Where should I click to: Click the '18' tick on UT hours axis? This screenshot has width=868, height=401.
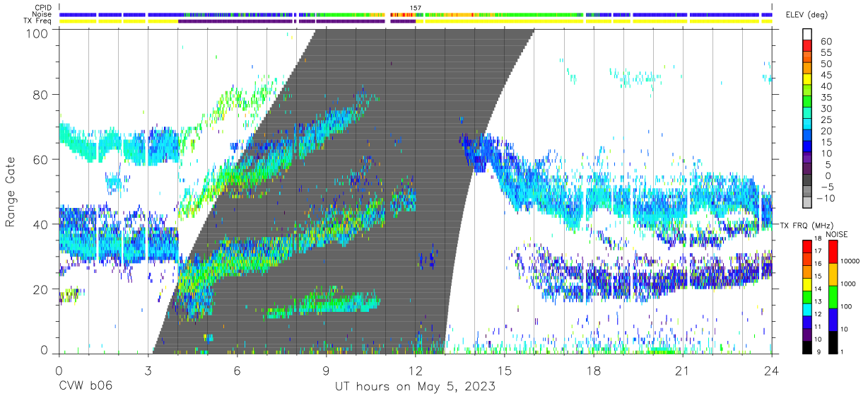(x=594, y=370)
